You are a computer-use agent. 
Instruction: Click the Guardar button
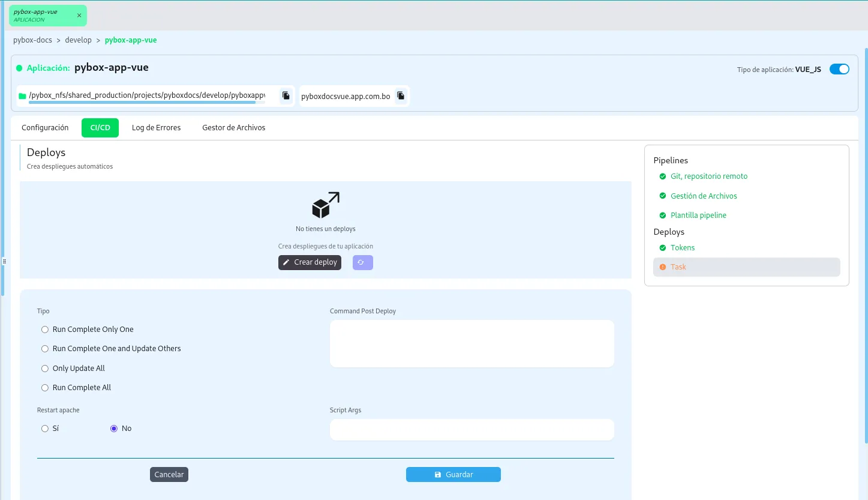[453, 474]
